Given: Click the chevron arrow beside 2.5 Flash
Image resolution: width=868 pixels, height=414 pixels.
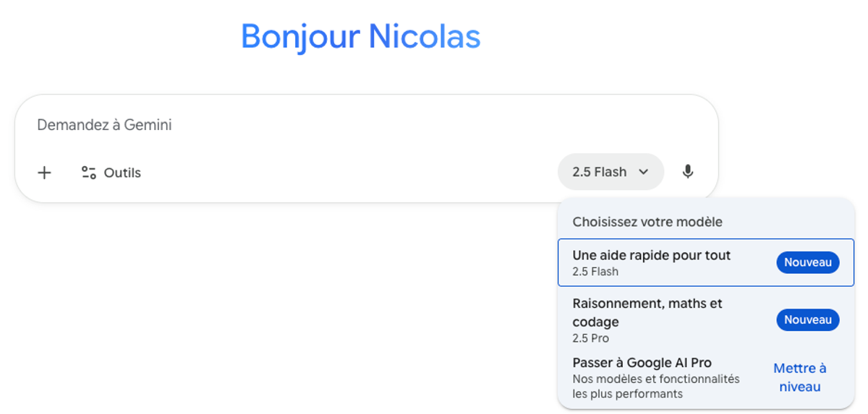Looking at the screenshot, I should [x=644, y=172].
